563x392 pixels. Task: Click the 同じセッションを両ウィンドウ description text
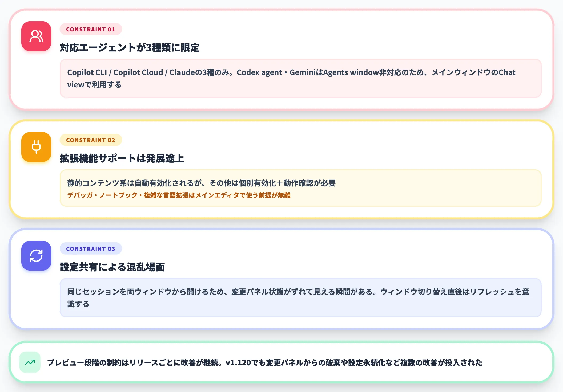point(298,298)
